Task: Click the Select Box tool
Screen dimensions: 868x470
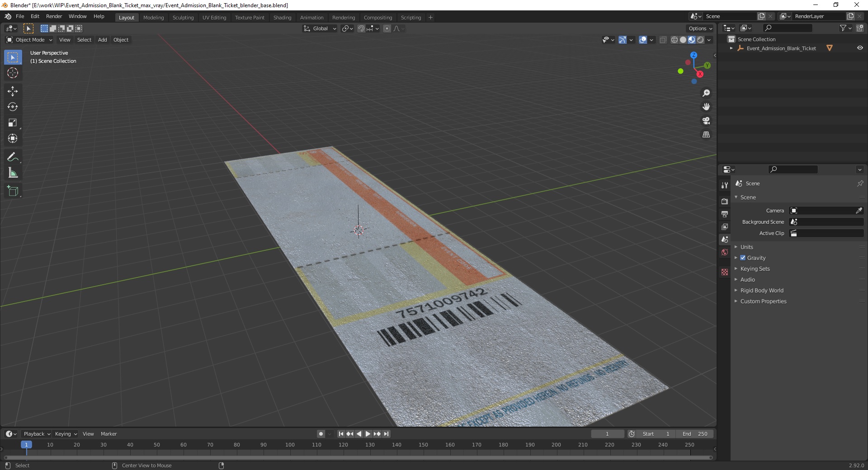Action: [x=13, y=57]
